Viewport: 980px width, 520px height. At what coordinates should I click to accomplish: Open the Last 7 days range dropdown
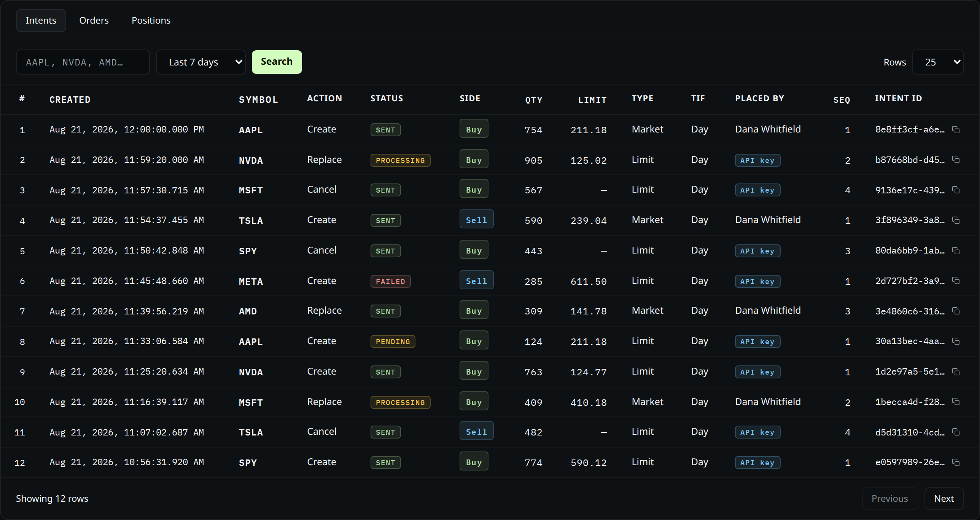click(201, 62)
